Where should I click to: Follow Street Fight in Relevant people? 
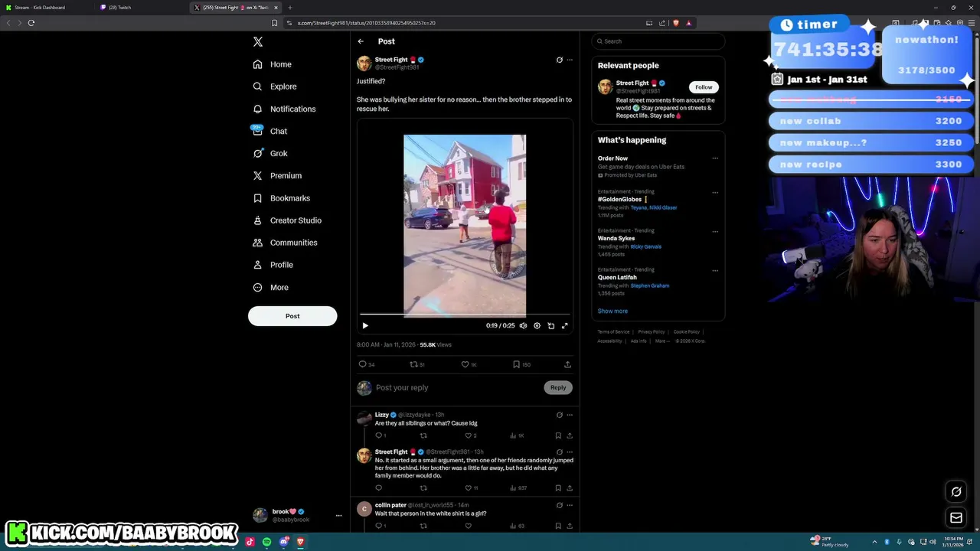(704, 87)
